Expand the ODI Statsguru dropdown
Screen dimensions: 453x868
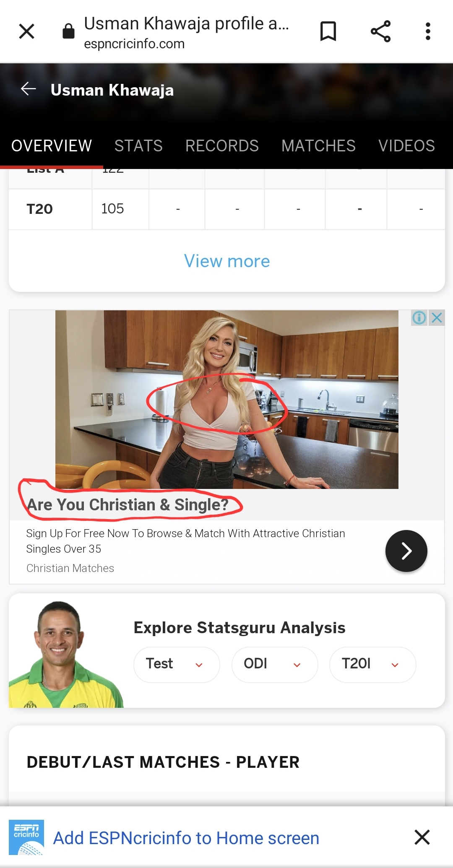pos(275,665)
